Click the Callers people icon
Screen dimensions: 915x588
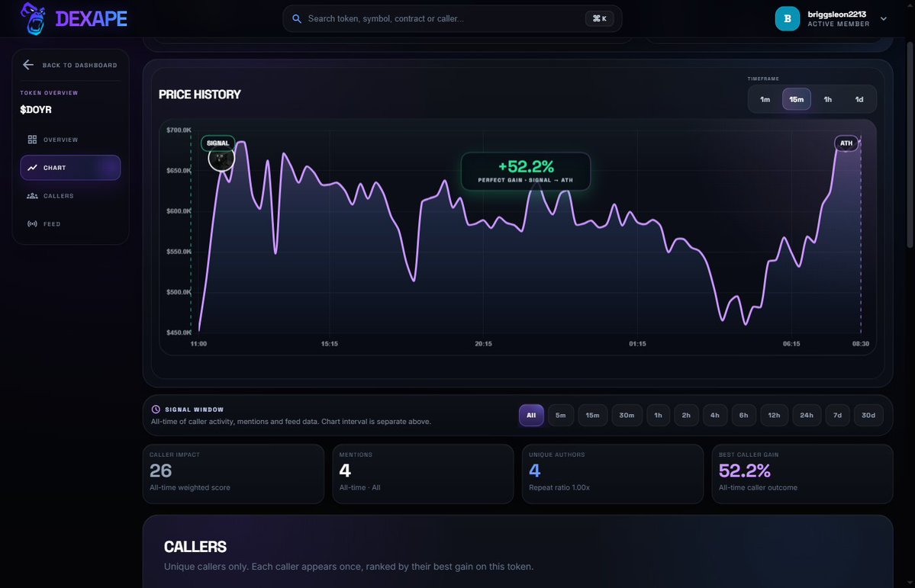[x=32, y=196]
